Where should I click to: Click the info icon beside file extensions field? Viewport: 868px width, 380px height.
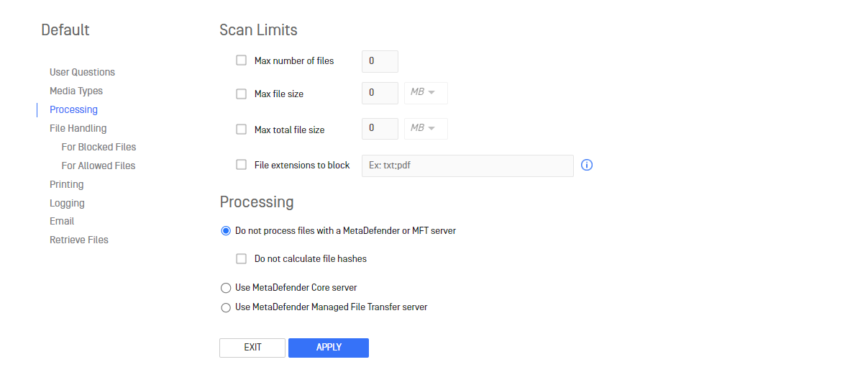pos(586,166)
